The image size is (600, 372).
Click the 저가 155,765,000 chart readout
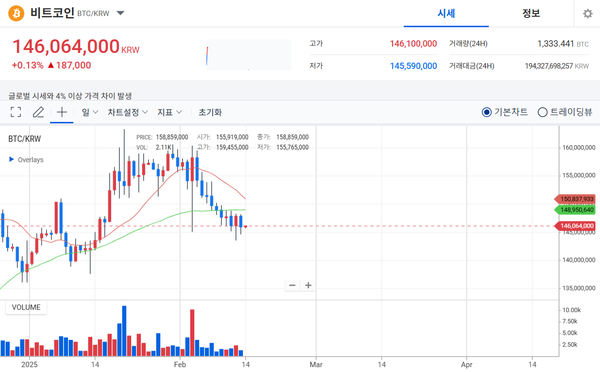tap(283, 147)
